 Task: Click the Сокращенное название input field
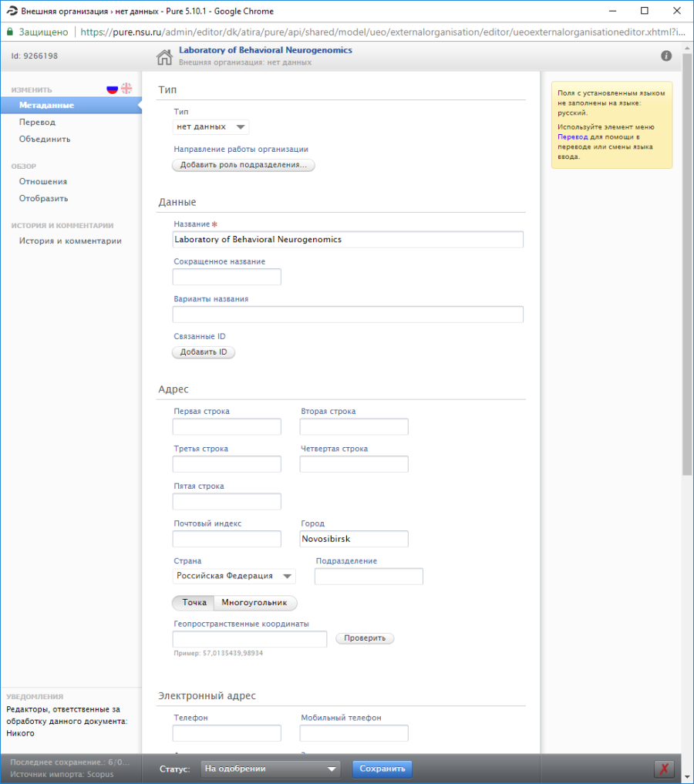point(227,277)
